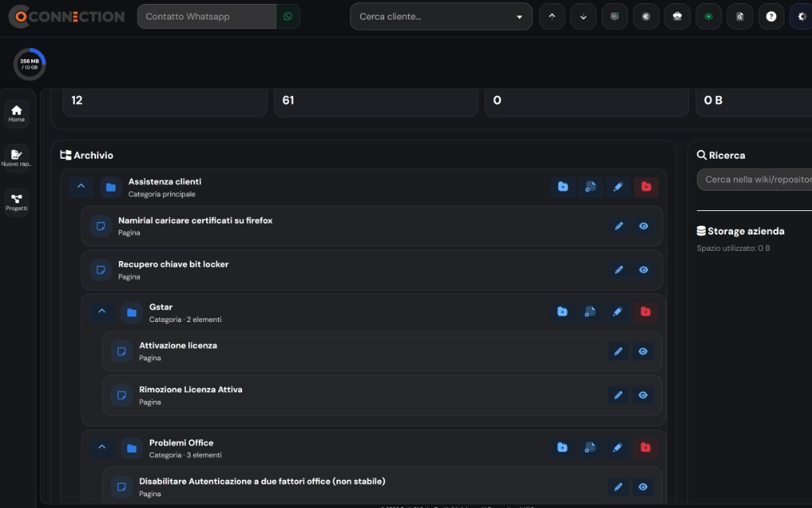View Attivazione licenza page
This screenshot has width=812, height=508.
coord(643,352)
